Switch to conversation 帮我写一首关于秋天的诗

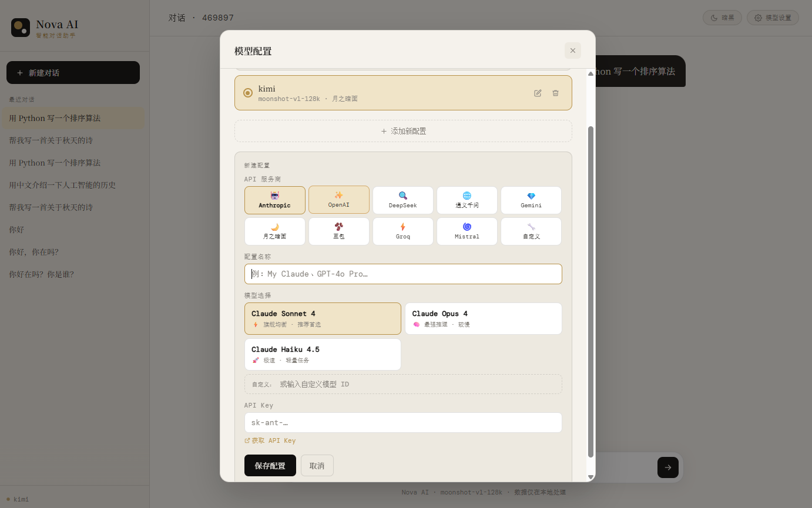click(73, 140)
